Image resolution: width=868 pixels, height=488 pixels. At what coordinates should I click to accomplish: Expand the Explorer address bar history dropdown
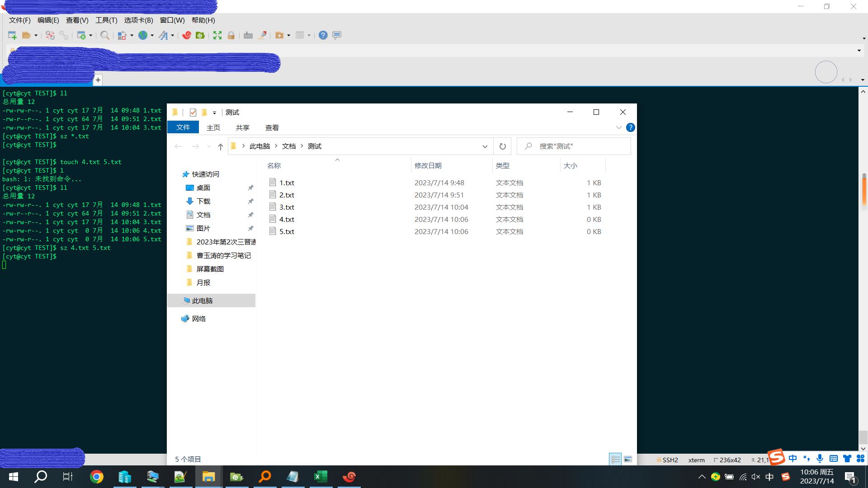[485, 146]
